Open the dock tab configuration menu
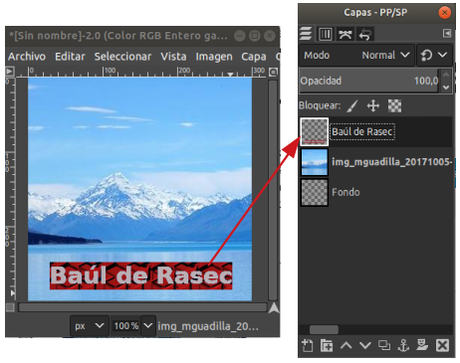Screen dimensions: 460x363 (446, 33)
